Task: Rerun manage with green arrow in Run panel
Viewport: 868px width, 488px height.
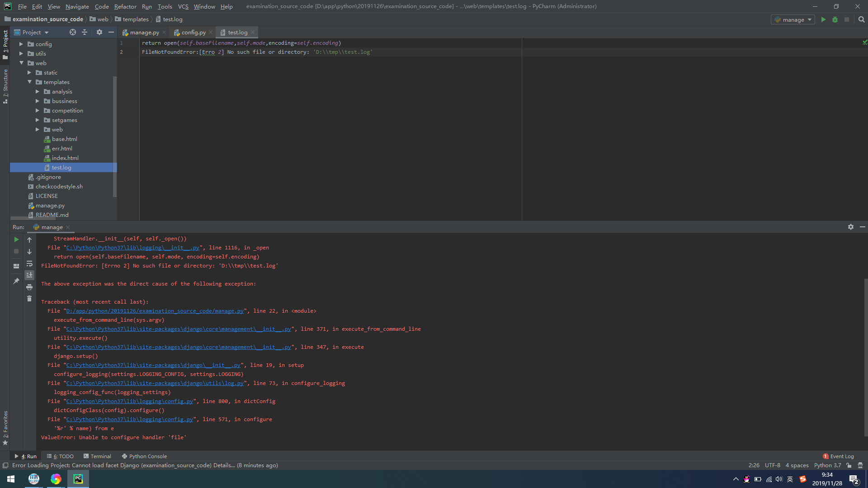Action: coord(16,239)
